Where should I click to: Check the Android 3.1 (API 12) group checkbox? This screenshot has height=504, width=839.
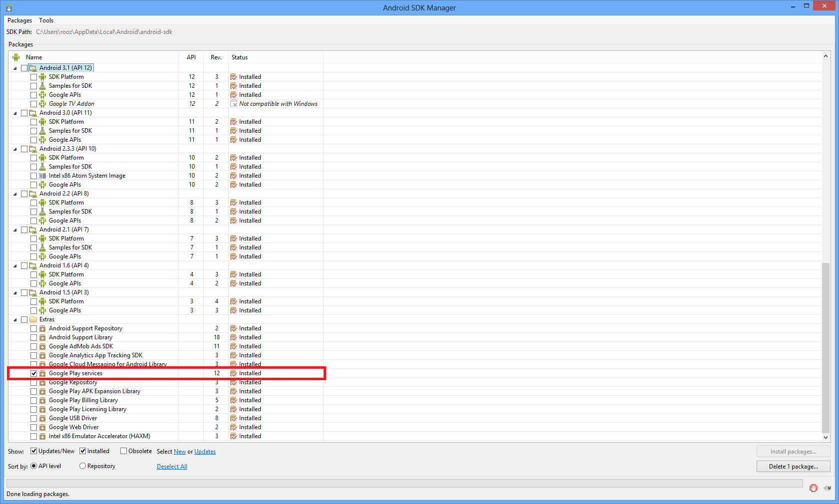(x=24, y=68)
